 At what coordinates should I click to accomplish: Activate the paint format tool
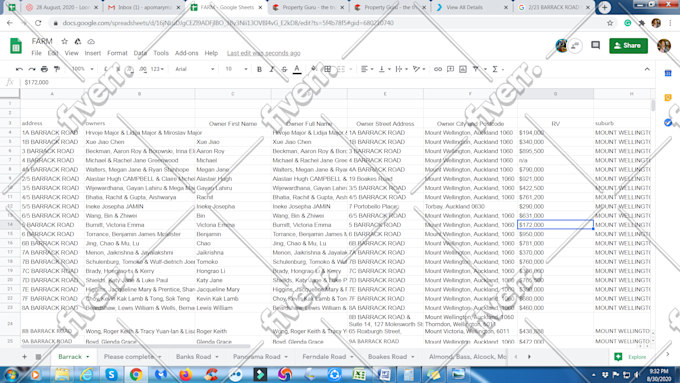tap(57, 69)
